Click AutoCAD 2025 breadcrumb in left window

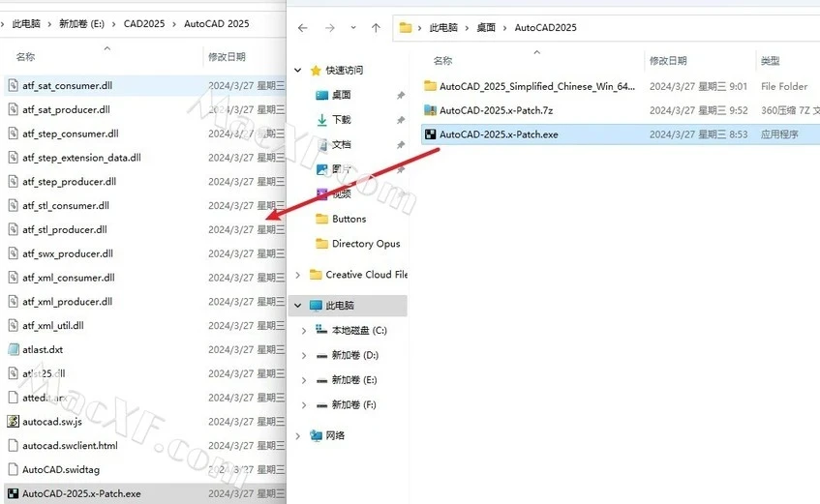click(x=217, y=23)
